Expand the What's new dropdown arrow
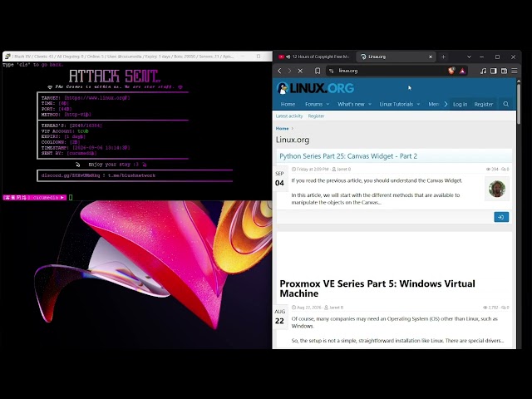The width and height of the screenshot is (532, 399). pos(370,104)
